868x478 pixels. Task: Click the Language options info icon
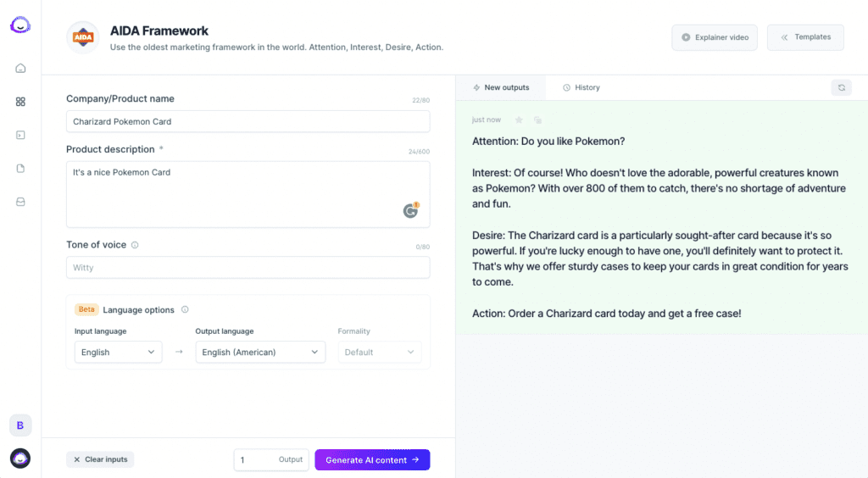point(185,310)
